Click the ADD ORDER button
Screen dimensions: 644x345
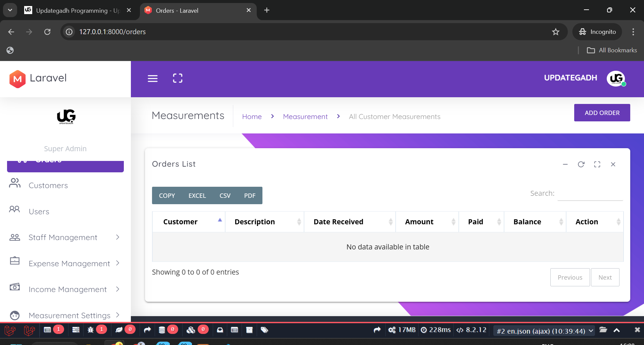[602, 113]
